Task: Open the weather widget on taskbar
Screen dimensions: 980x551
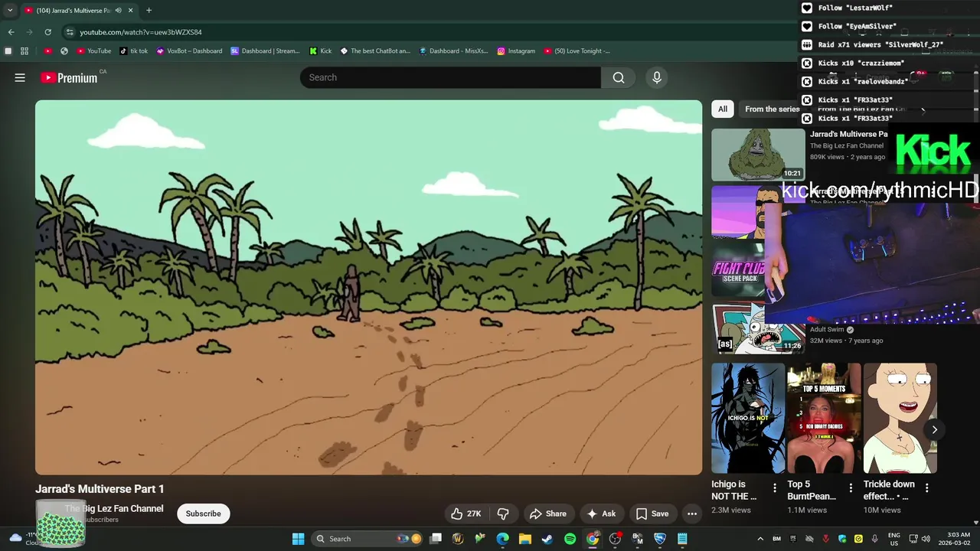Action: 24,538
